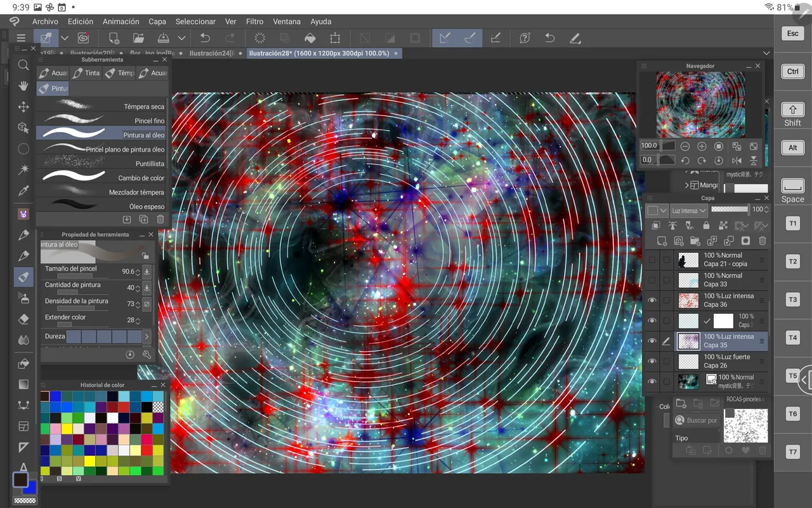812x508 pixels.
Task: Select the Auto select wand tool
Action: point(23,170)
